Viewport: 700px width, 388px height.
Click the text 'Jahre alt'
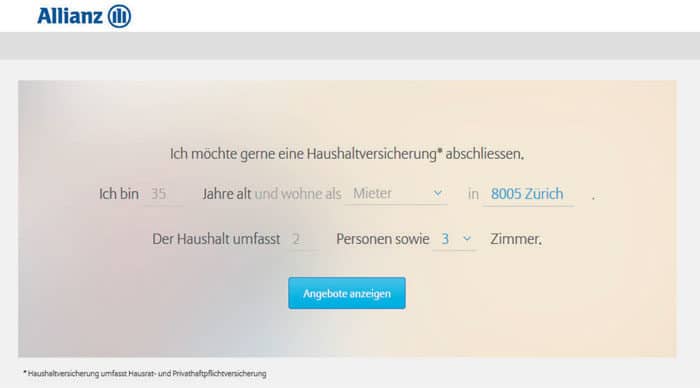[x=226, y=194]
